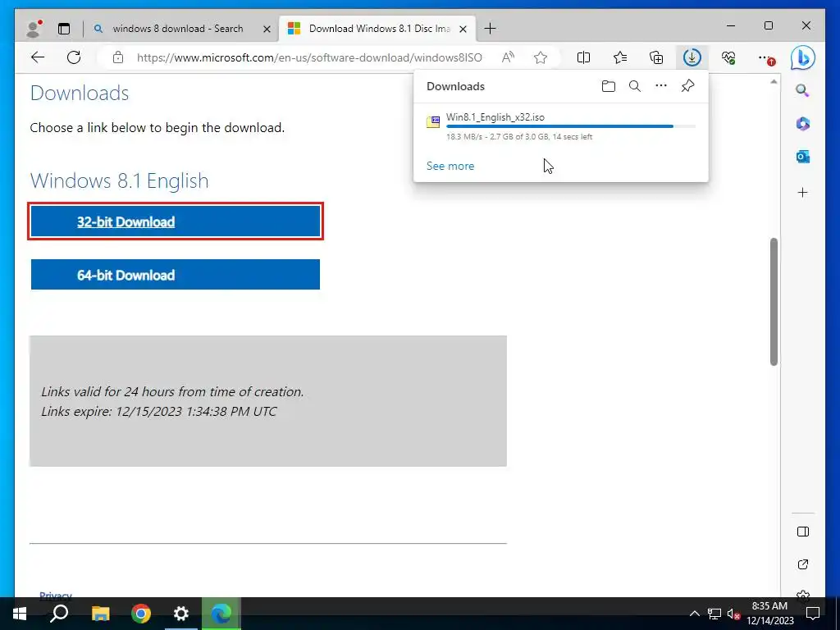Image resolution: width=840 pixels, height=630 pixels.
Task: Click Microsoft Edge taskbar icon
Action: click(x=221, y=614)
